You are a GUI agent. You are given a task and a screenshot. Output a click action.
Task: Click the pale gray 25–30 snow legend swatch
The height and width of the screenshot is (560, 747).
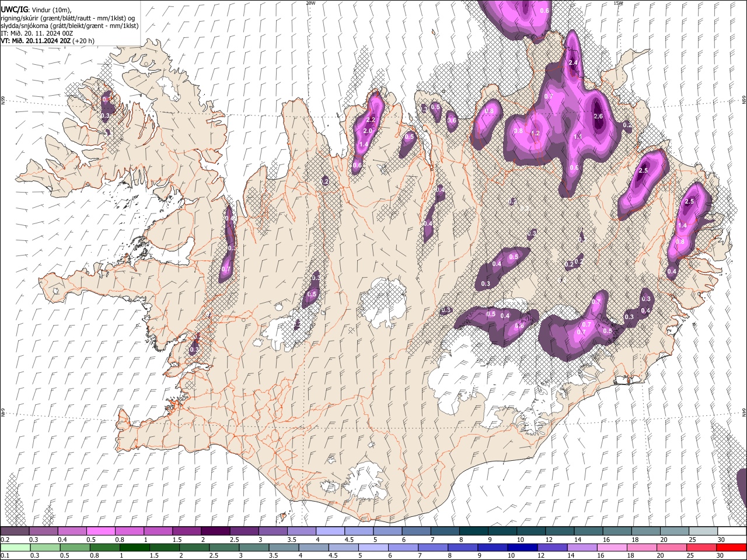(703, 531)
